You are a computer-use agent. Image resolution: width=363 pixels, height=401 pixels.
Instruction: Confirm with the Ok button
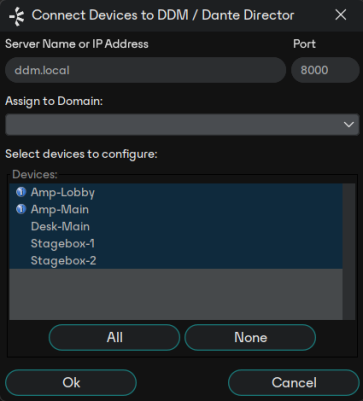[71, 382]
